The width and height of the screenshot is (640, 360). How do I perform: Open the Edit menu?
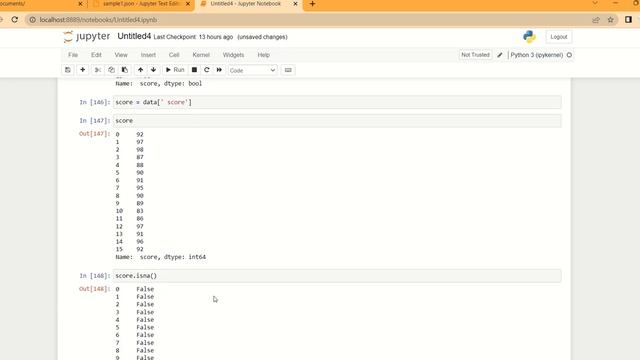pos(96,55)
